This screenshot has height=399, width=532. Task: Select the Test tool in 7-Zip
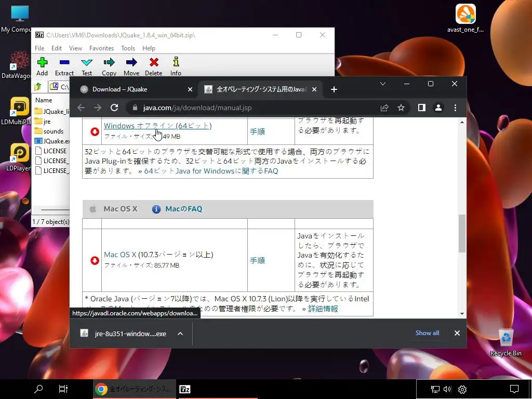pos(87,66)
